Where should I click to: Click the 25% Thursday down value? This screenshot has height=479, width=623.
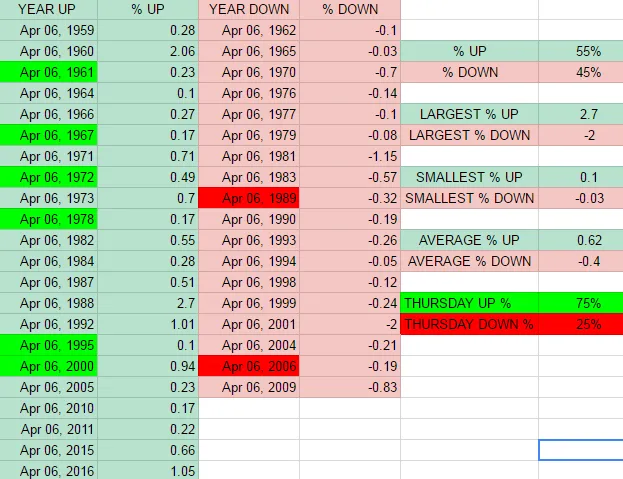click(581, 324)
